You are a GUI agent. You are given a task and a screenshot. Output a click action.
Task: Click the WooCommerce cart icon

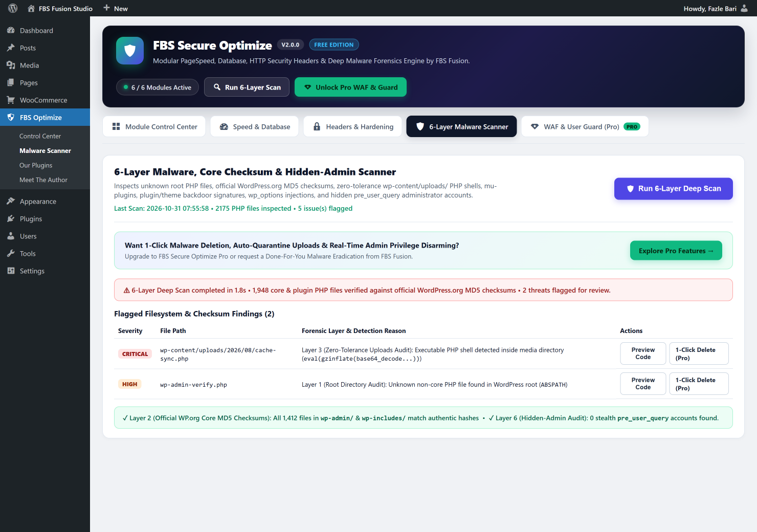(x=11, y=100)
